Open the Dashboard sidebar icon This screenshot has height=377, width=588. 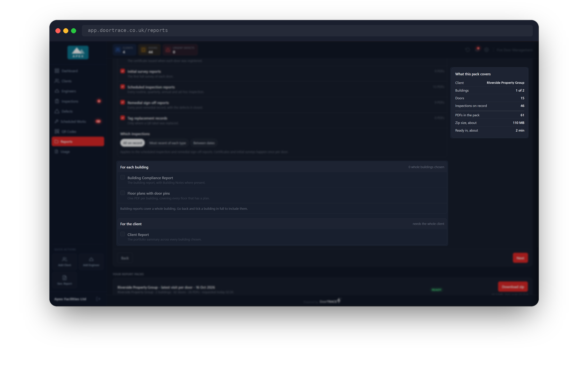57,71
